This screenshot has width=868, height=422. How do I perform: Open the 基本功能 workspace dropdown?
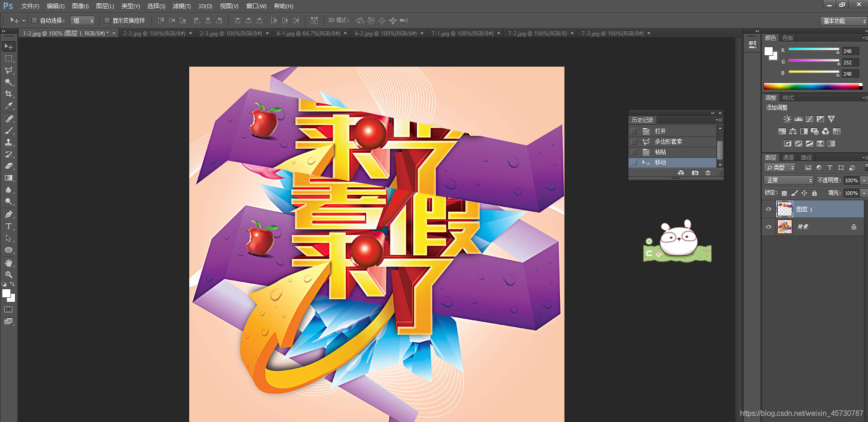(x=843, y=21)
